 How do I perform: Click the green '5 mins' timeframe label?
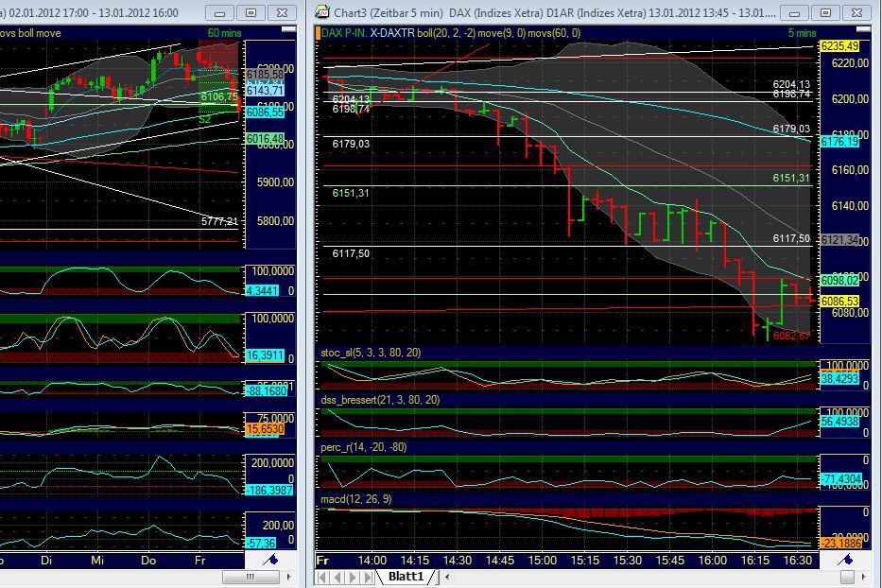pos(803,31)
